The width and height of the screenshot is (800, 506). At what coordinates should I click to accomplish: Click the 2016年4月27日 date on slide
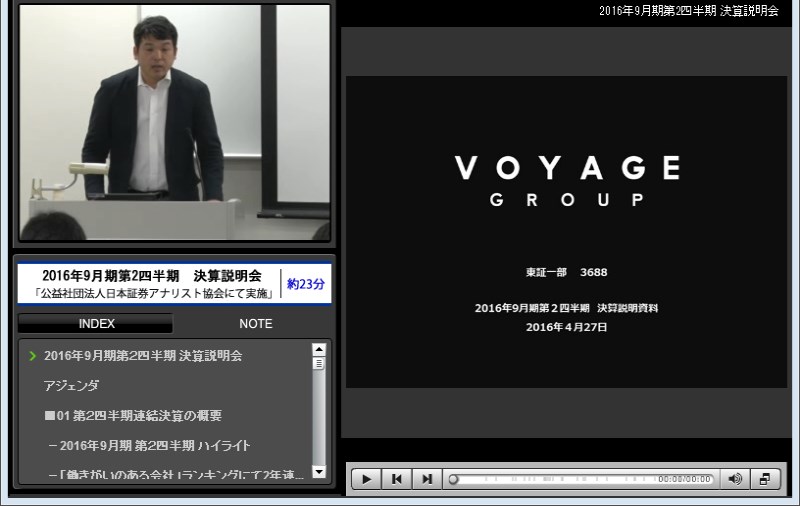[566, 327]
